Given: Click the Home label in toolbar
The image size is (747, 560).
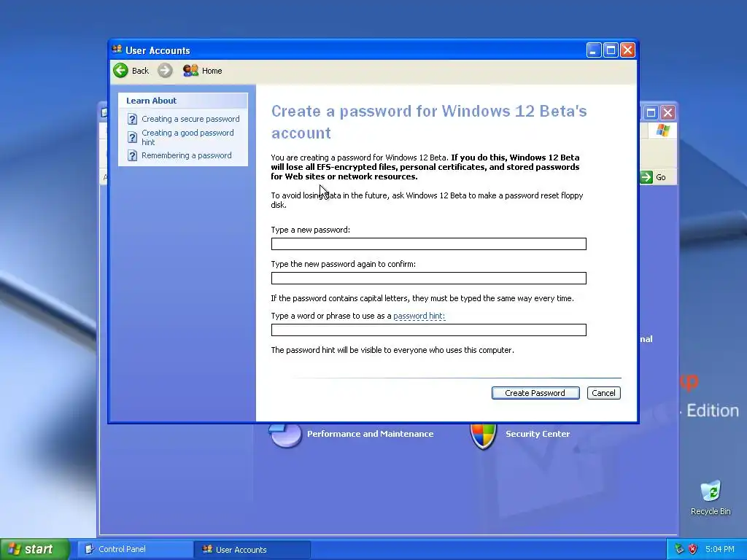Looking at the screenshot, I should pyautogui.click(x=212, y=71).
